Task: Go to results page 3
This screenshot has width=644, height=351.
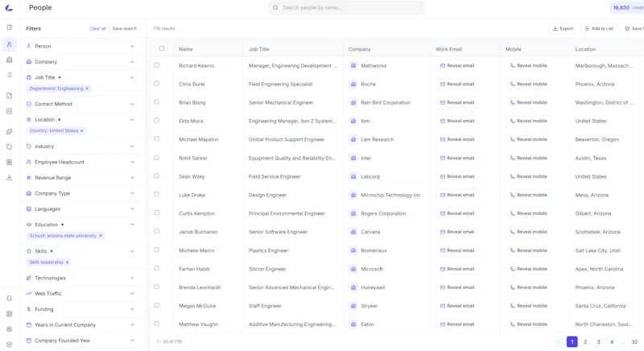Action: [x=598, y=342]
